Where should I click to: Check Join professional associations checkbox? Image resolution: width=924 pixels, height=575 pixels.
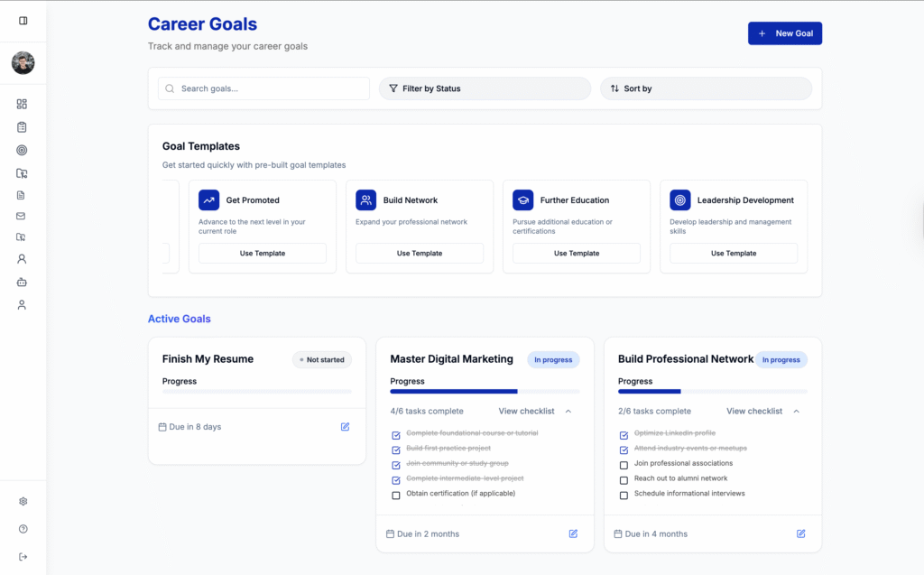[624, 465]
